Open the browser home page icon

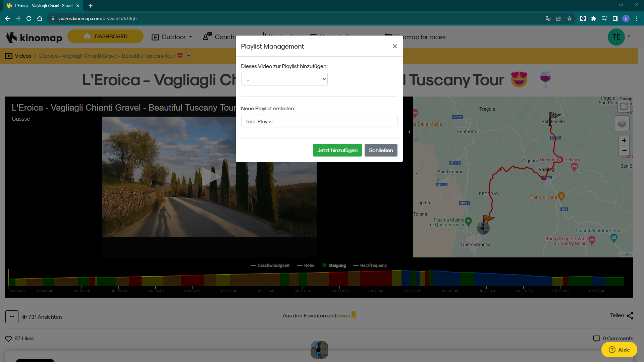40,18
